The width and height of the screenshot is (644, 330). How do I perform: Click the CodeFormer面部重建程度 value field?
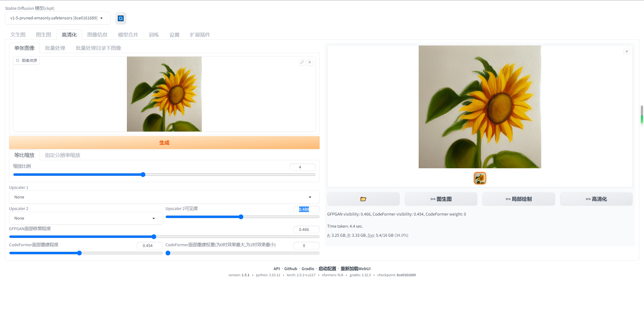point(150,245)
